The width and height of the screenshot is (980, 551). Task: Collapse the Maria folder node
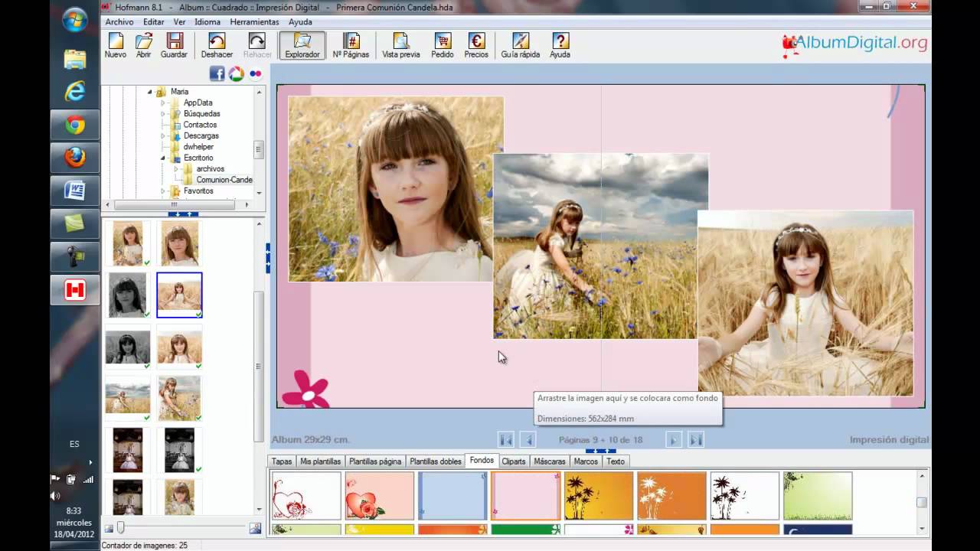[x=150, y=92]
